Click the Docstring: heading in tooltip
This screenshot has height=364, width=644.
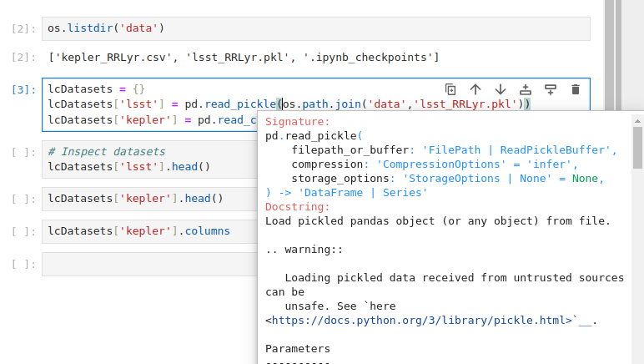pos(297,207)
